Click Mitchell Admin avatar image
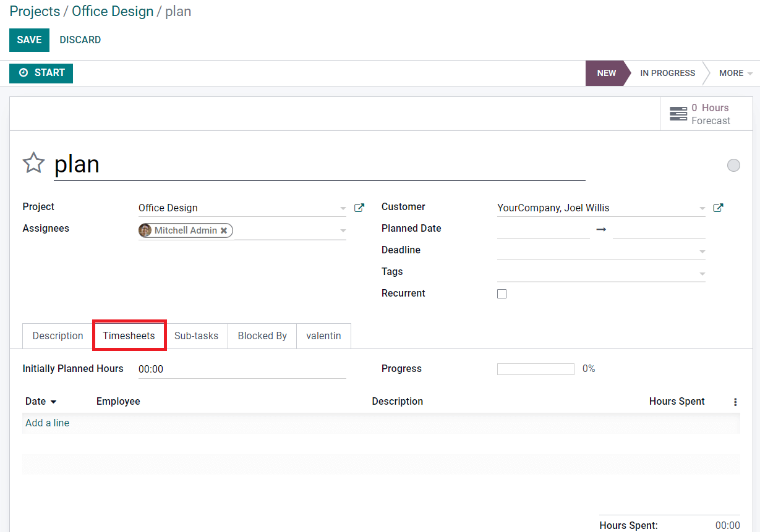 point(145,230)
